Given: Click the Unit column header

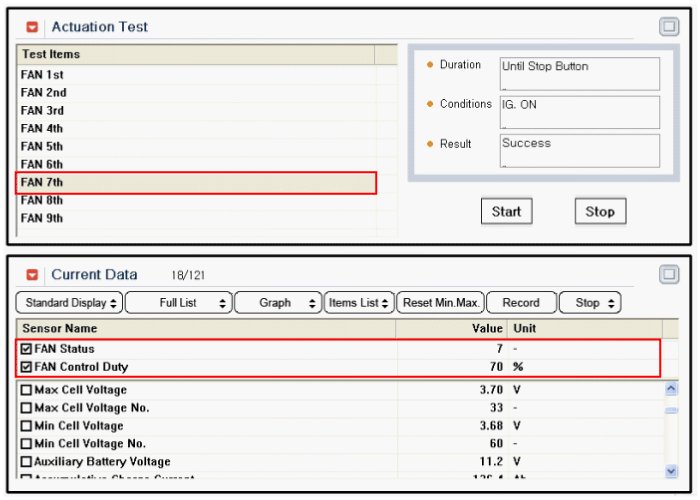Looking at the screenshot, I should [585, 329].
